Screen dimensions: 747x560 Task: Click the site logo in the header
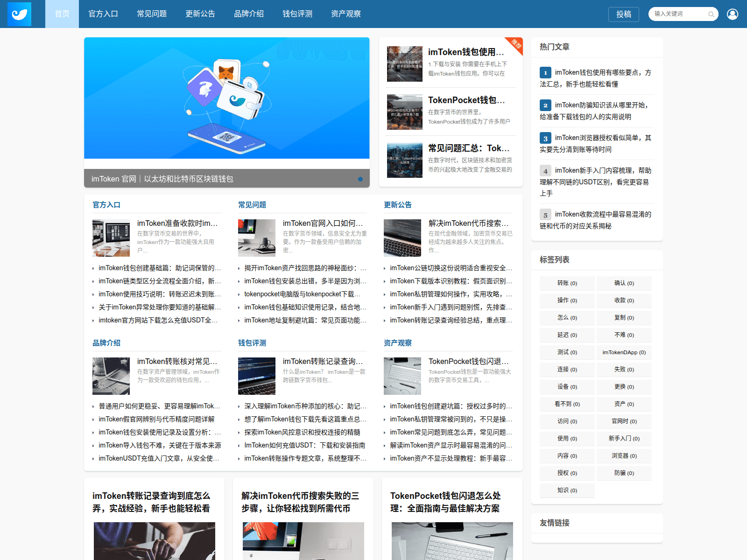click(19, 14)
